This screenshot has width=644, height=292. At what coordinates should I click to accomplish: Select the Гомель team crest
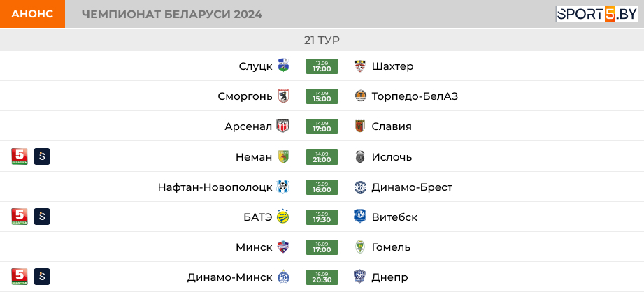tap(360, 247)
